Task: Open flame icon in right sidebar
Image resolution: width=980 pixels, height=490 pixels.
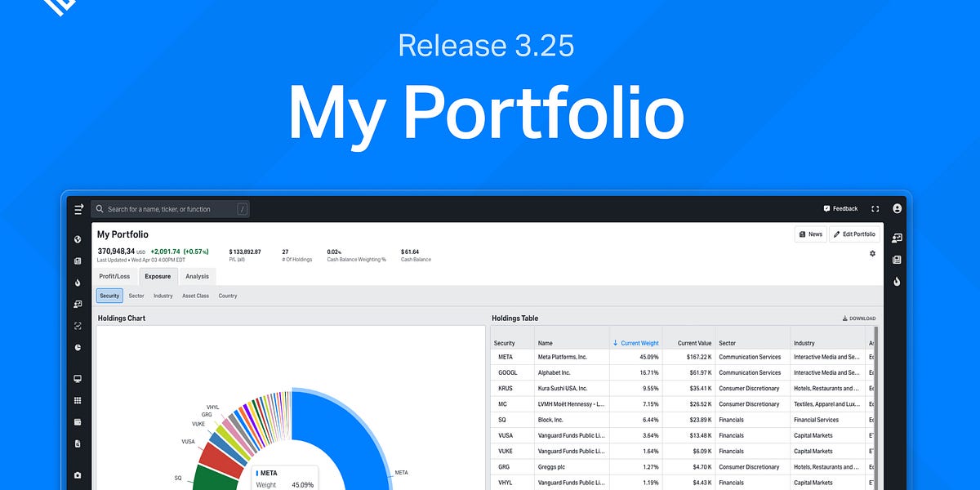Action: [897, 282]
